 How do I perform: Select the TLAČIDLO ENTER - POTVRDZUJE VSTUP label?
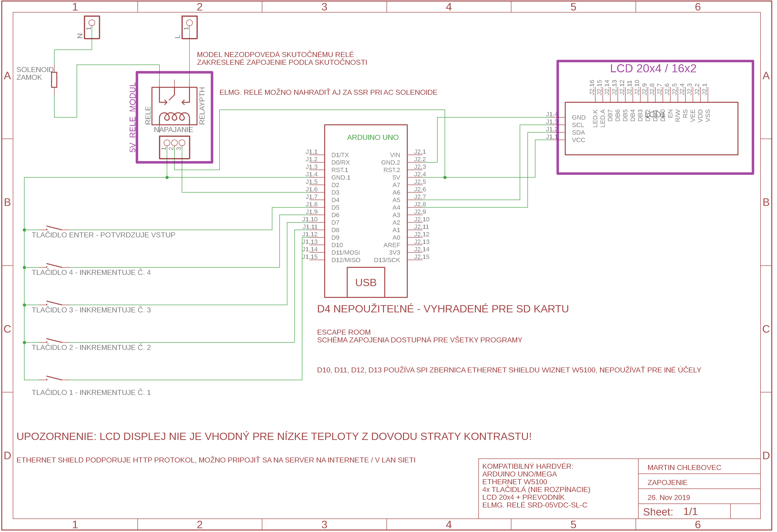[x=103, y=235]
